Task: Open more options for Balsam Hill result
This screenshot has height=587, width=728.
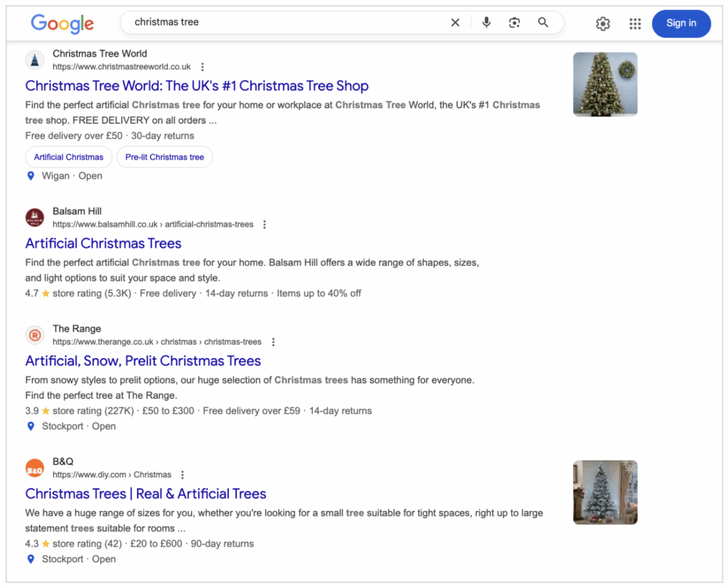Action: pos(264,225)
